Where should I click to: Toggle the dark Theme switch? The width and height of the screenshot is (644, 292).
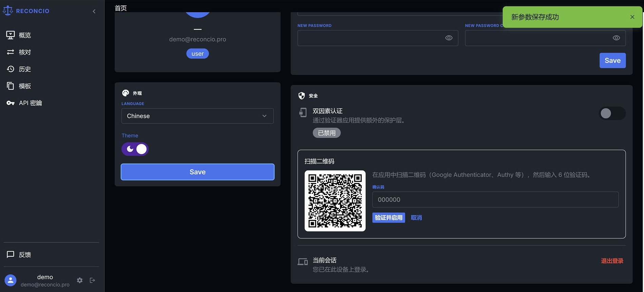135,149
